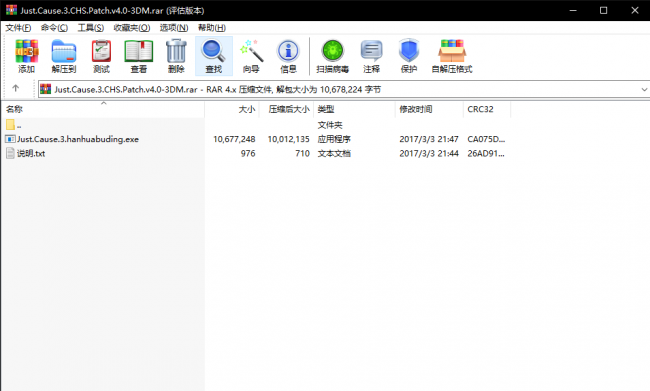Image resolution: width=650 pixels, height=391 pixels.
Task: Open the 文件(F) menu
Action: tap(18, 28)
